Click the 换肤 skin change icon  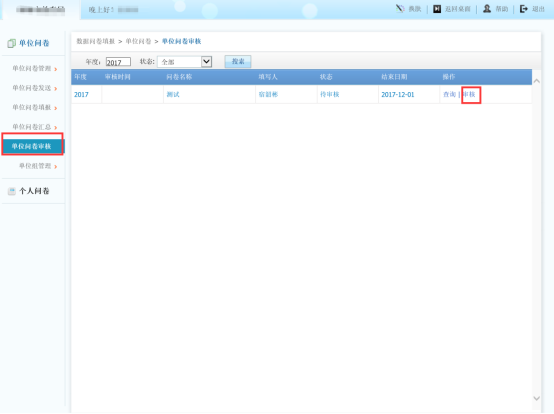[400, 8]
